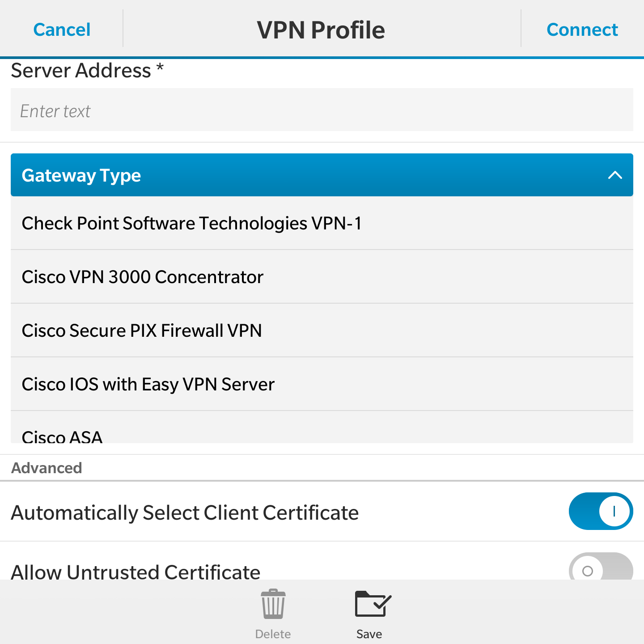
Task: Click the Advanced section header
Action: (47, 468)
